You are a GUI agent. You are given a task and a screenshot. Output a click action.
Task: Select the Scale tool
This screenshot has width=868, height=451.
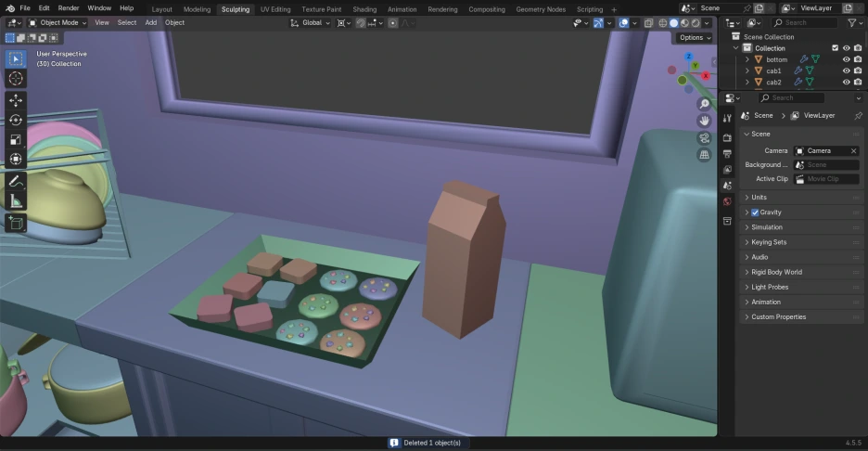click(x=16, y=139)
